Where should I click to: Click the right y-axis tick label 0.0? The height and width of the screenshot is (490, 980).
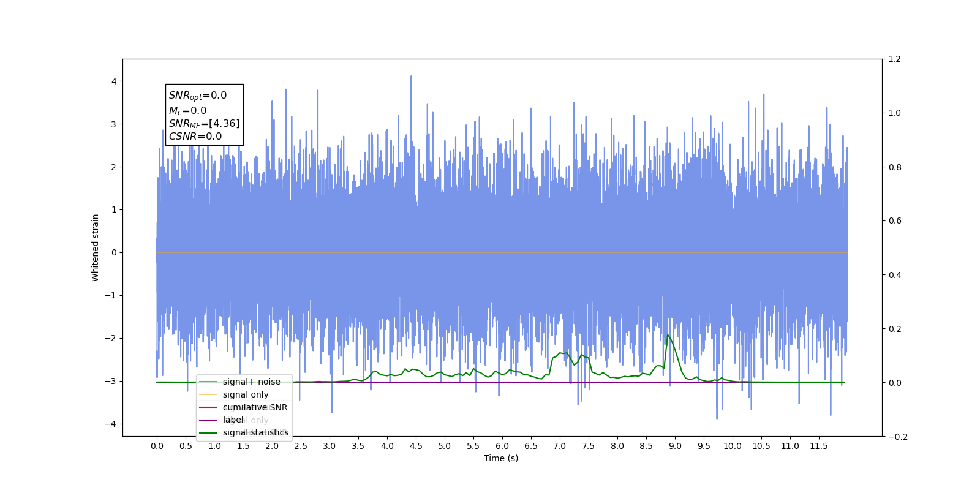pyautogui.click(x=895, y=383)
